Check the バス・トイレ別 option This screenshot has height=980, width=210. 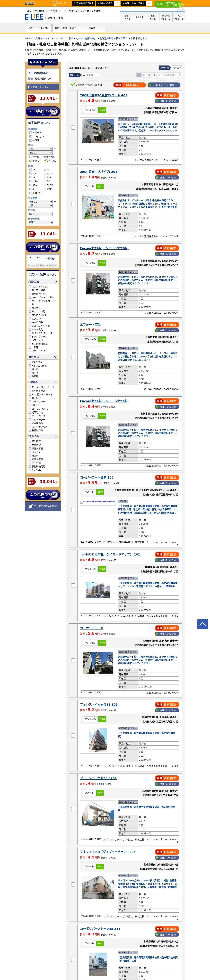(x=30, y=287)
